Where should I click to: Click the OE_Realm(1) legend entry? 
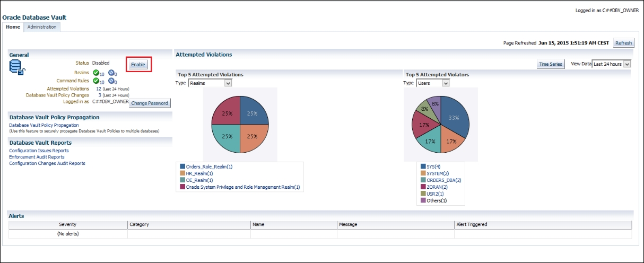[199, 180]
